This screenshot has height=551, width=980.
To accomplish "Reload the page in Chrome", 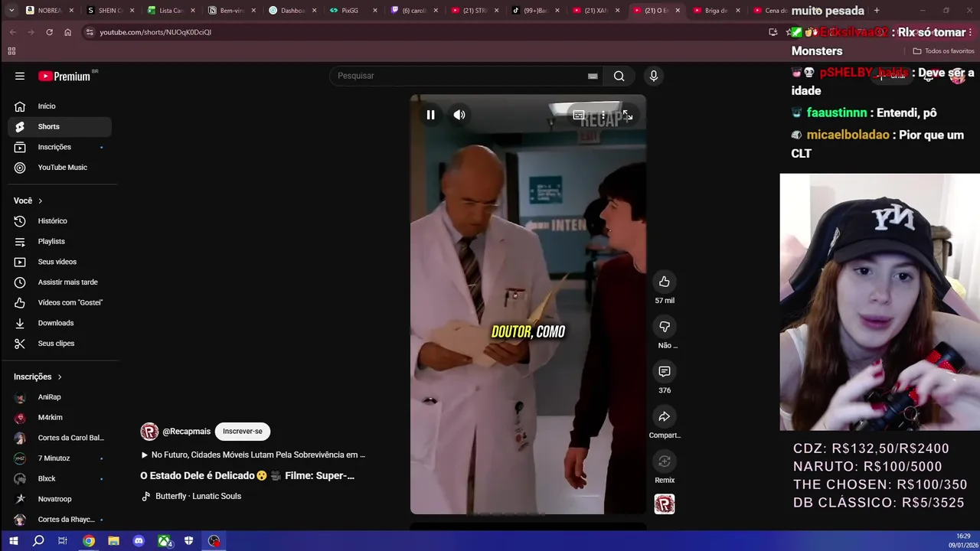I will pyautogui.click(x=49, y=32).
